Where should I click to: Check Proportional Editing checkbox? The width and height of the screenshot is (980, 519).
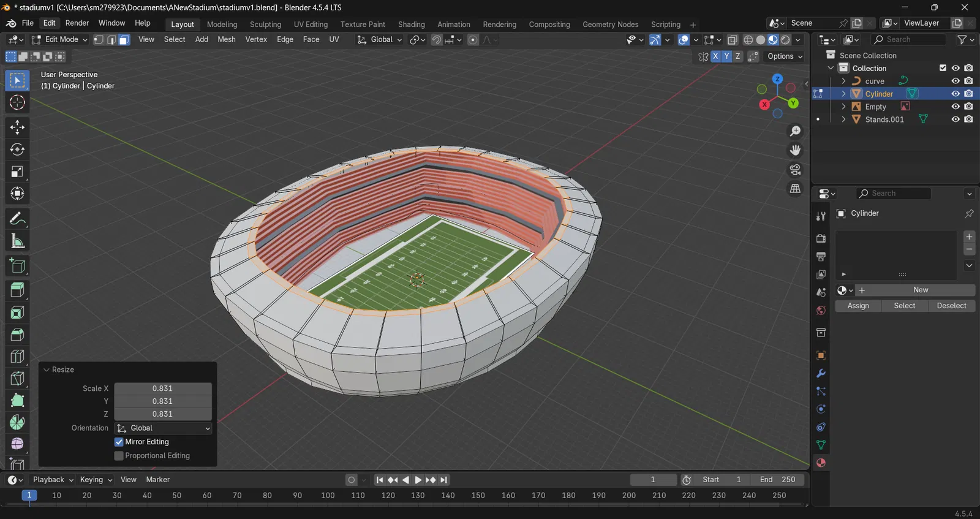119,456
